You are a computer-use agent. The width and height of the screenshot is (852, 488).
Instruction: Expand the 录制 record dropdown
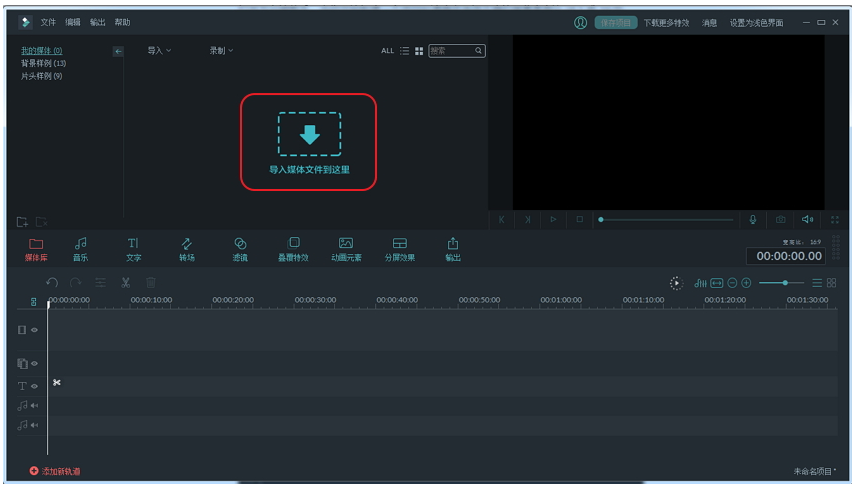click(221, 51)
